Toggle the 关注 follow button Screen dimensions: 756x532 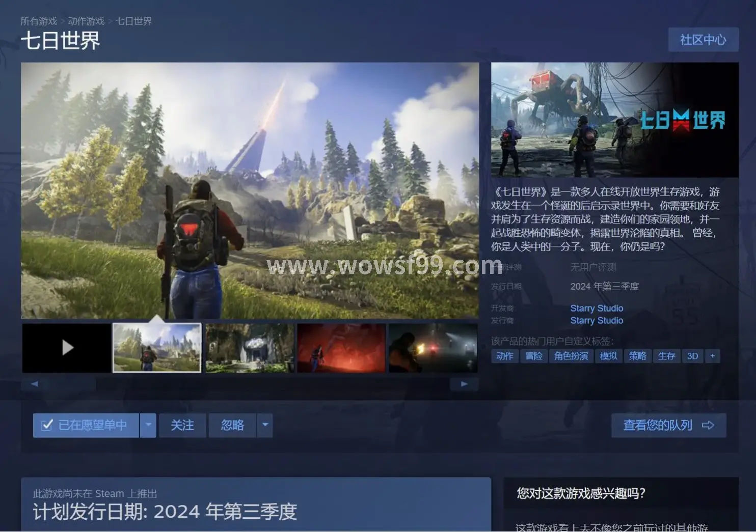(x=182, y=426)
